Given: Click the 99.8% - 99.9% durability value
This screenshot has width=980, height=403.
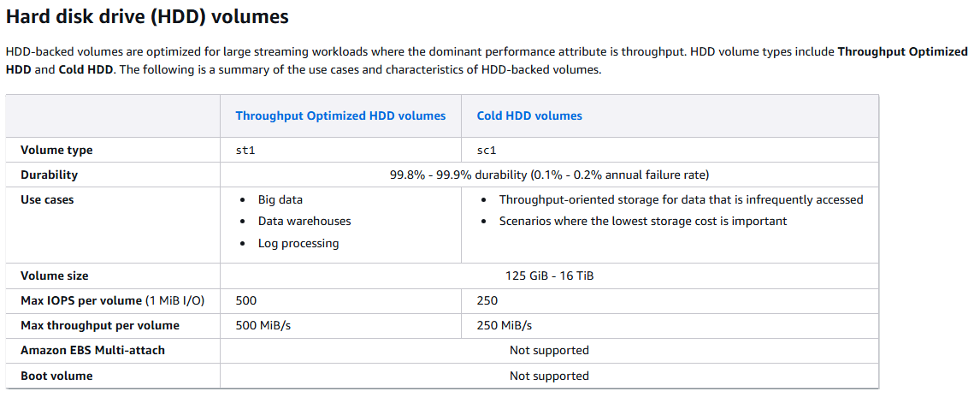Looking at the screenshot, I should (x=549, y=175).
